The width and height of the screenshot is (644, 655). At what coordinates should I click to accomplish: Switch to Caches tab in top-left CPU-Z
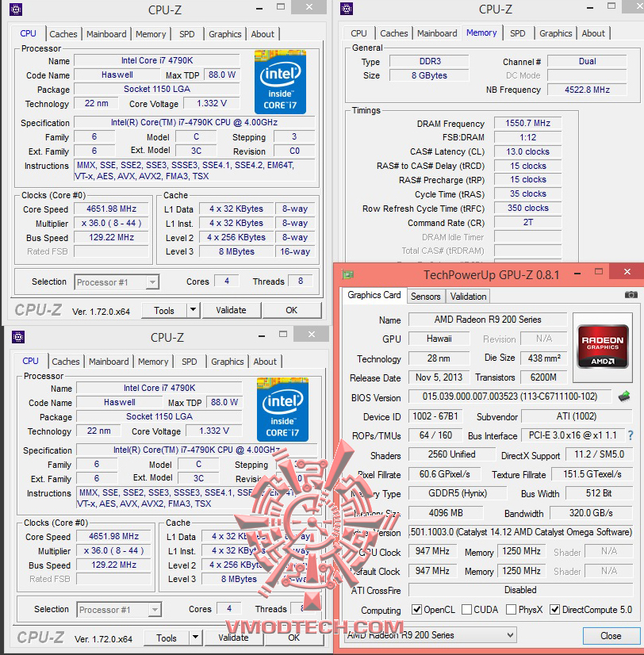click(x=63, y=34)
